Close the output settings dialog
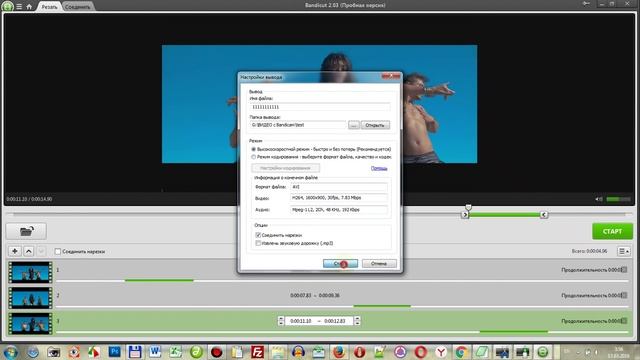This screenshot has width=640, height=360. [x=391, y=76]
